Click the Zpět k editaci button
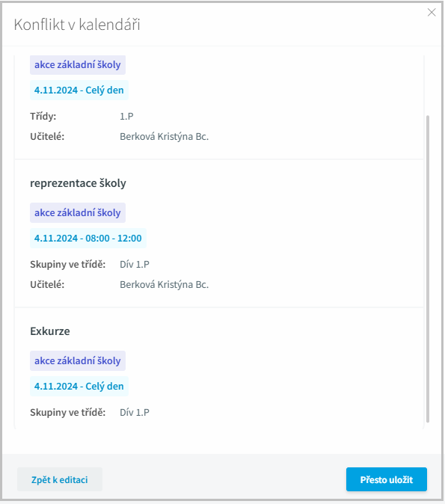 point(60,479)
